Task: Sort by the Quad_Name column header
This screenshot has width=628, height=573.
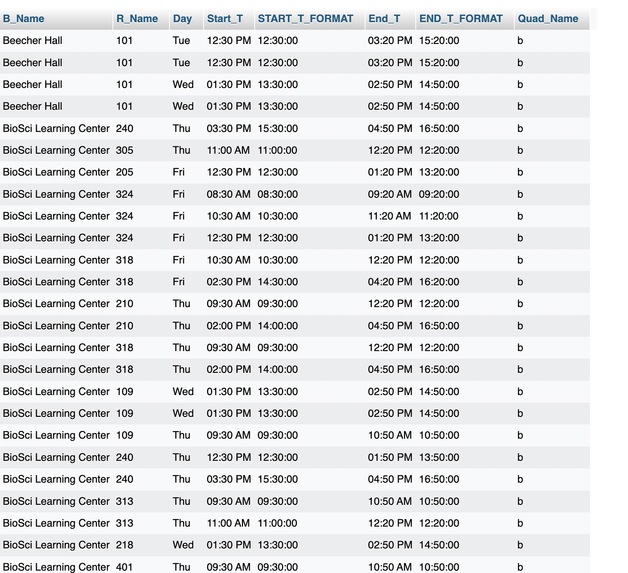Action: (548, 19)
